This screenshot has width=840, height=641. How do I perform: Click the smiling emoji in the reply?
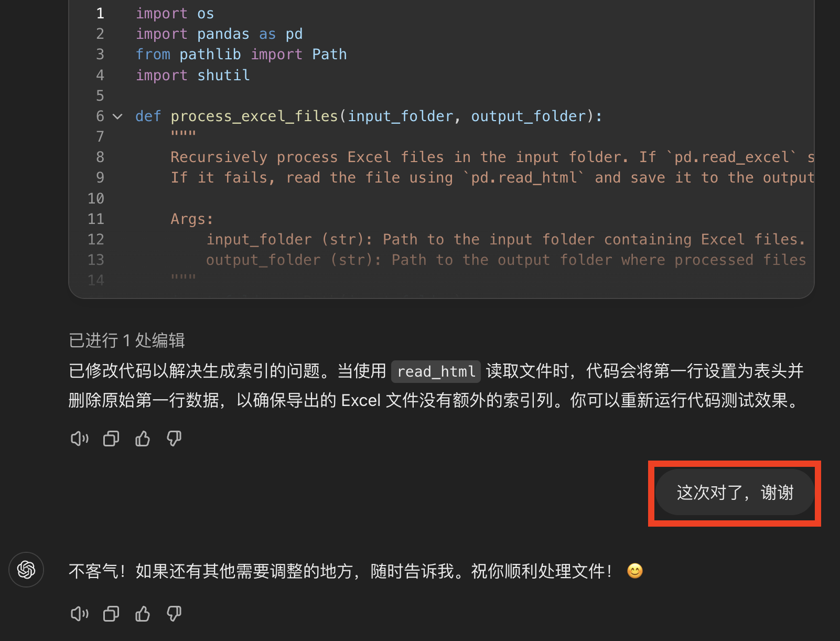pyautogui.click(x=635, y=571)
